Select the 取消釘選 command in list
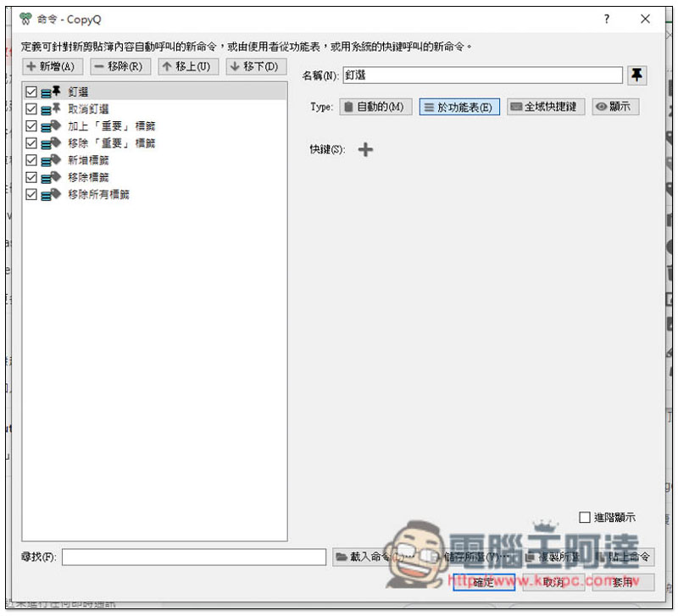Image resolution: width=678 pixels, height=616 pixels. click(x=155, y=109)
